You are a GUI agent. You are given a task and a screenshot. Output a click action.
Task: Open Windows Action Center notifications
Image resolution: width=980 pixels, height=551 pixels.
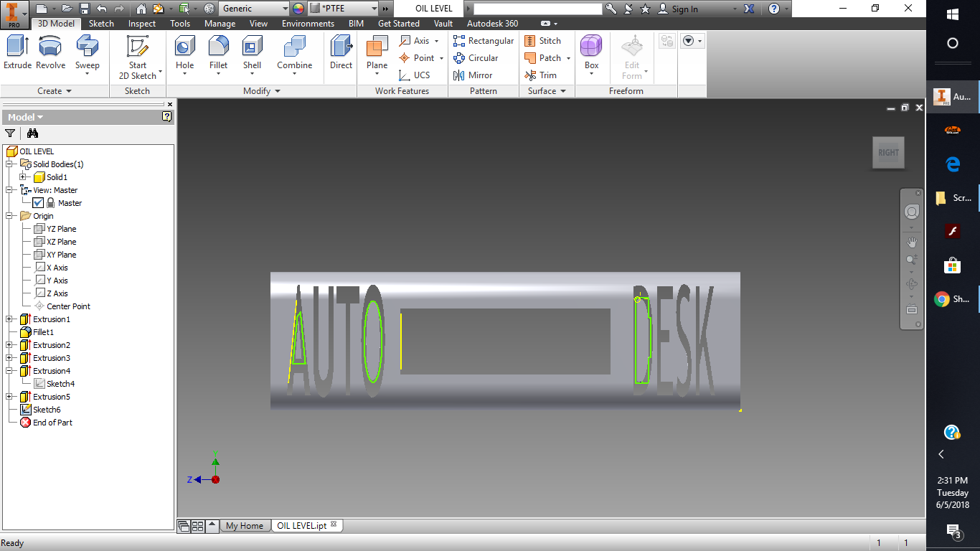point(953,531)
